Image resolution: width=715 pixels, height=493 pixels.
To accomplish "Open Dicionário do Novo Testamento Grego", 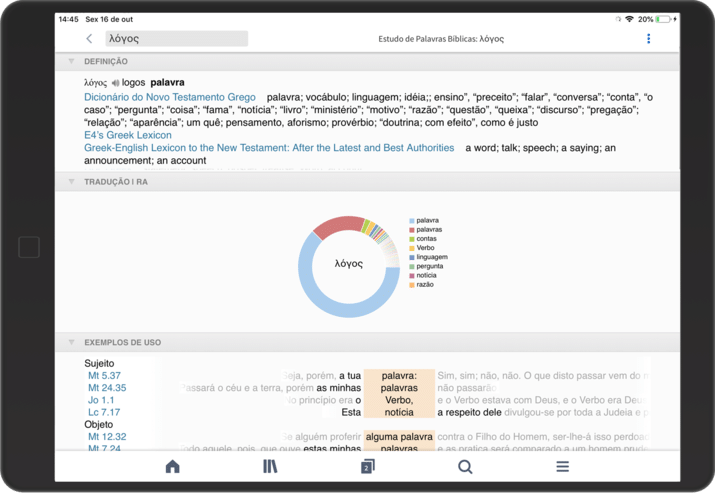I will coord(170,97).
